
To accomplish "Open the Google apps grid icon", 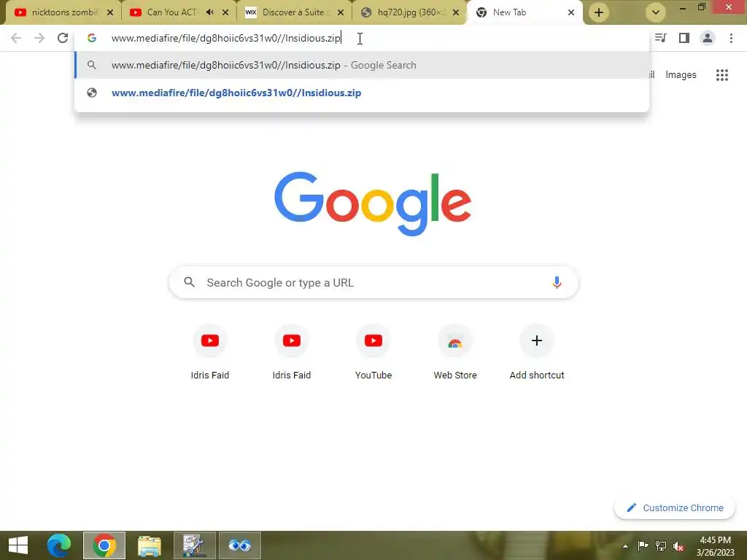I will pos(721,75).
